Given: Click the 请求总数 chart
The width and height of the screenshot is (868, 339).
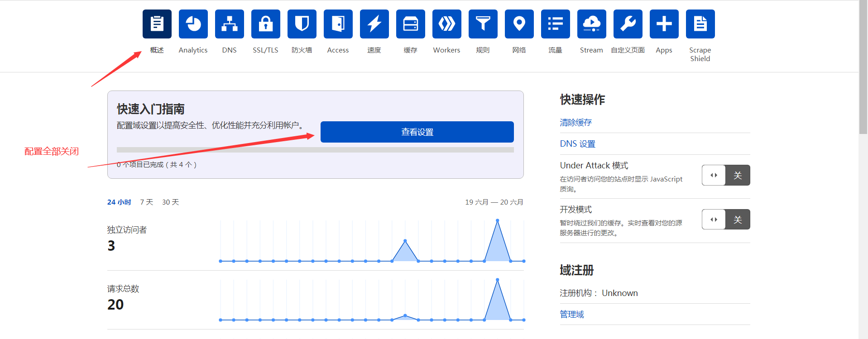Looking at the screenshot, I should [372, 300].
